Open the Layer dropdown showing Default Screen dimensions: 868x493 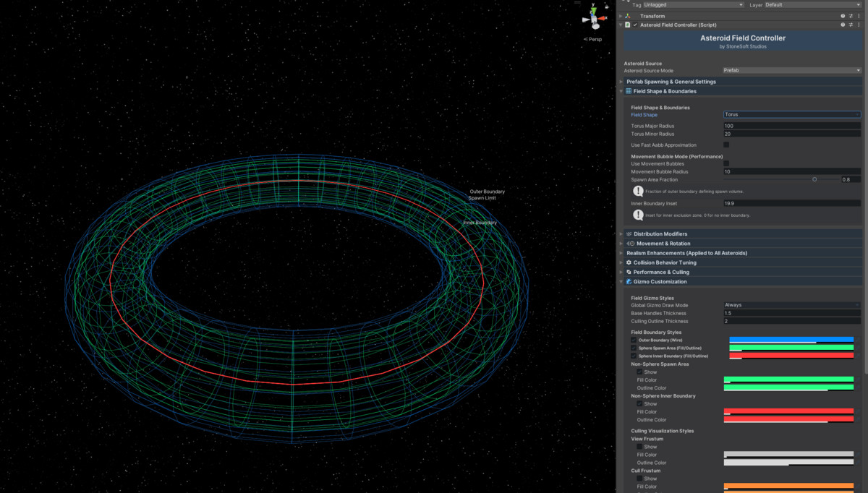[x=813, y=5]
